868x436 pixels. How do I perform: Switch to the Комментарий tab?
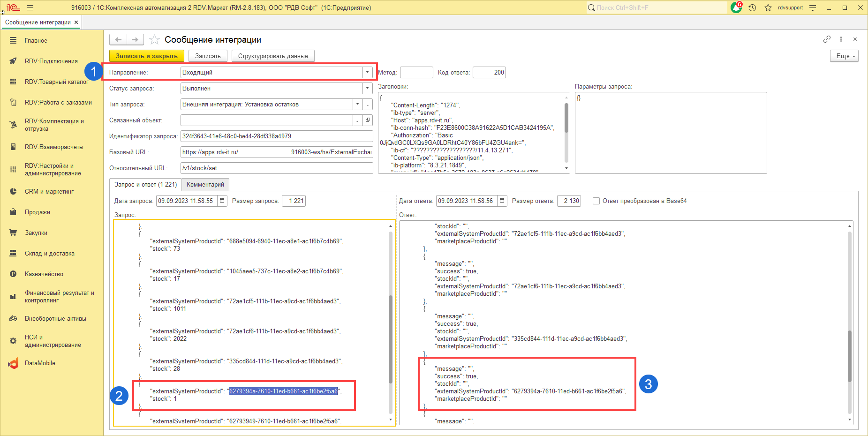(x=205, y=185)
